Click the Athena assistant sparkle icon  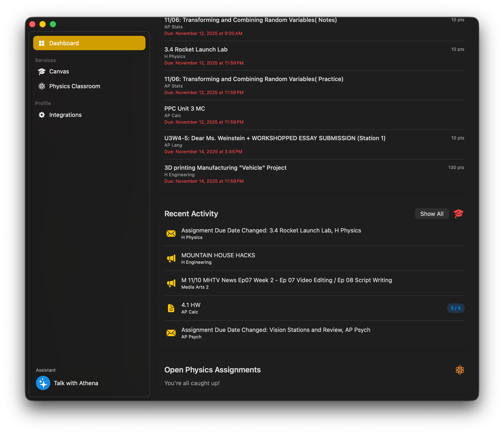click(x=43, y=383)
